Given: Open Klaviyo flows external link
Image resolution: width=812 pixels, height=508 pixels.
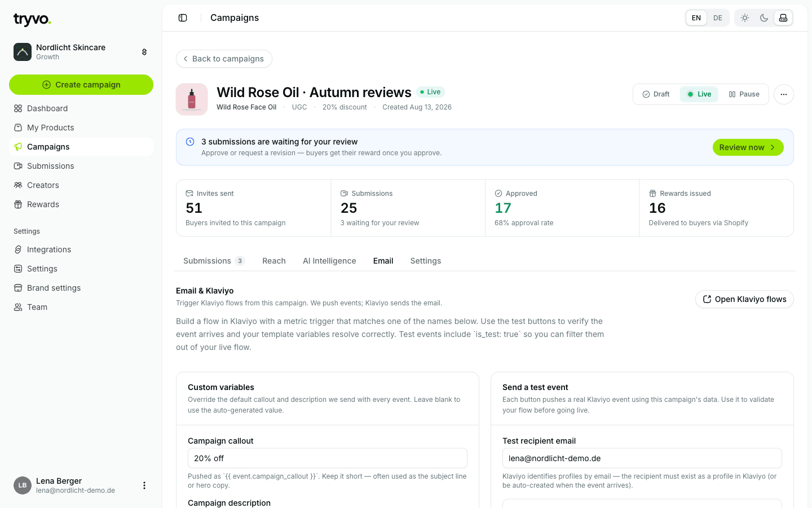Looking at the screenshot, I should [x=744, y=299].
